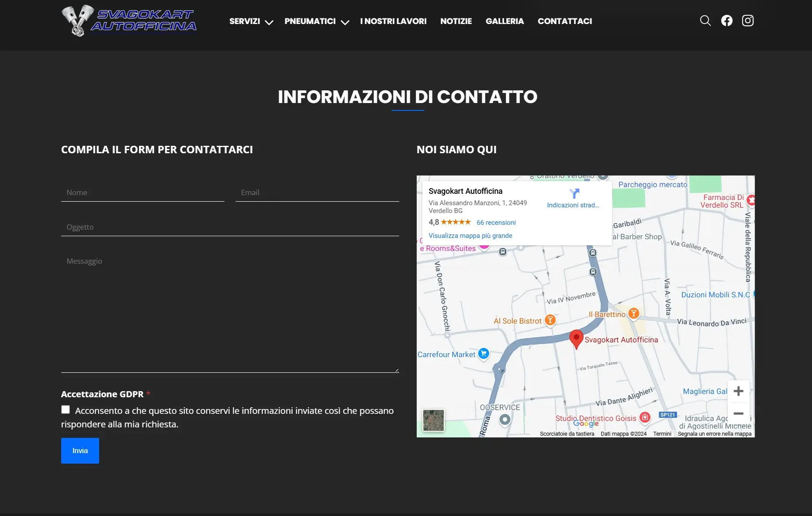Open the Instagram profile icon
Image resolution: width=812 pixels, height=516 pixels.
coord(748,21)
